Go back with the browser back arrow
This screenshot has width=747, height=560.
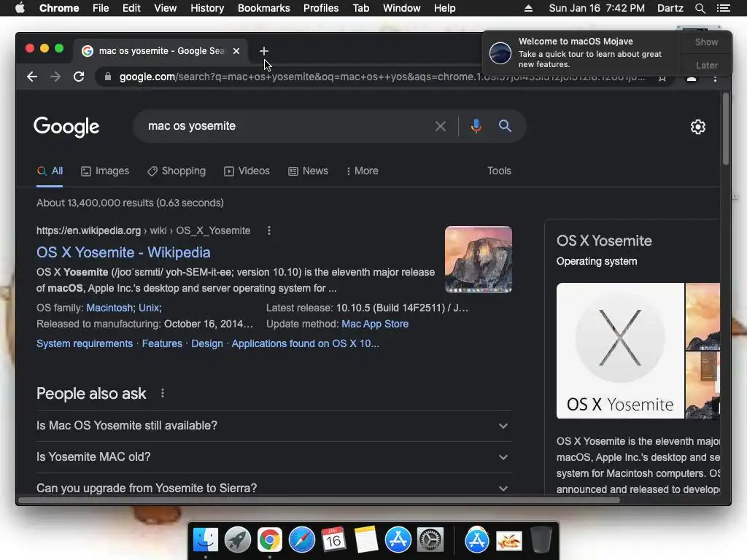pyautogui.click(x=32, y=77)
